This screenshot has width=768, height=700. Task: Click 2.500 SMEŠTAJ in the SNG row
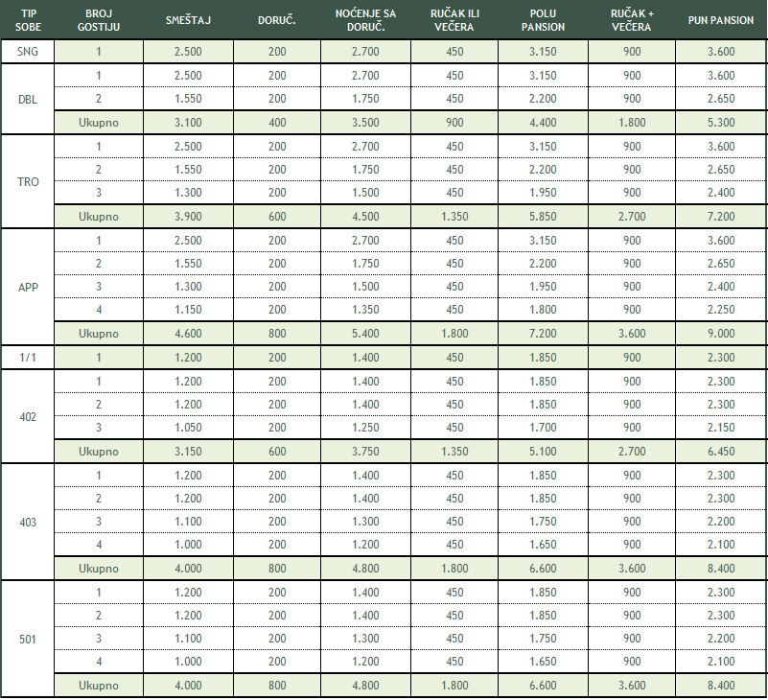coord(188,52)
